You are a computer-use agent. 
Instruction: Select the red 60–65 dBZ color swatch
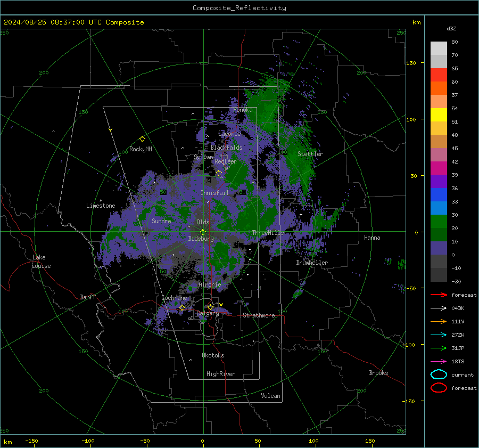[x=439, y=75]
